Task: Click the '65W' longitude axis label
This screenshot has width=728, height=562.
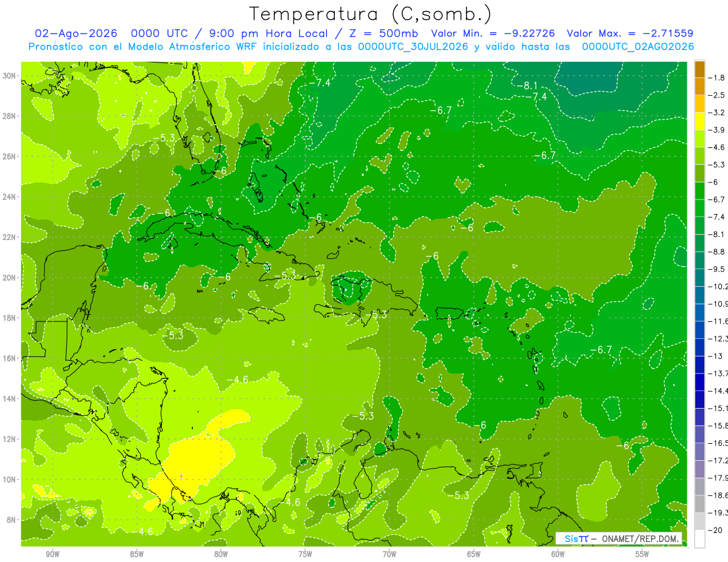Action: [x=474, y=554]
